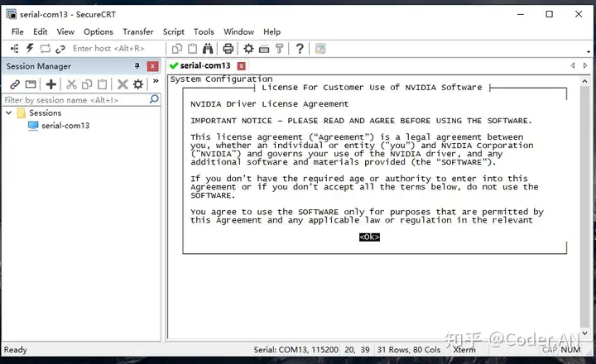Maximize the SecureCRT window
The height and width of the screenshot is (364, 596).
pos(550,14)
